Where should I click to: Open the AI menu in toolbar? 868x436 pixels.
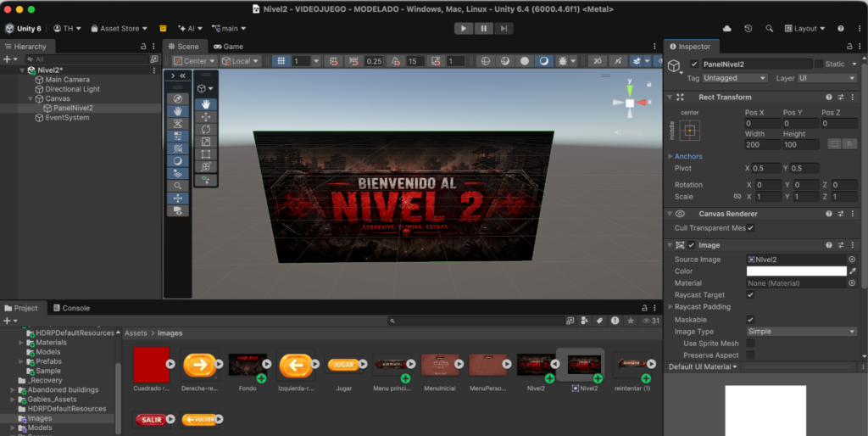click(x=190, y=28)
